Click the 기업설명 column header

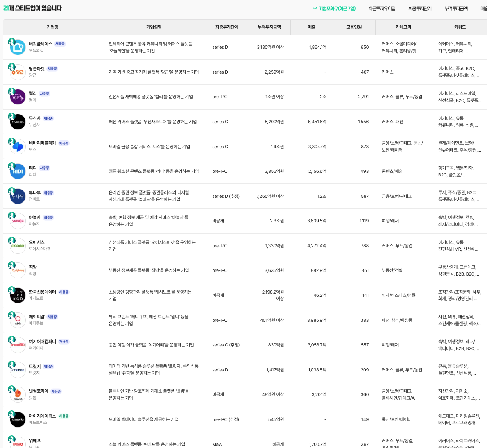[x=154, y=27]
